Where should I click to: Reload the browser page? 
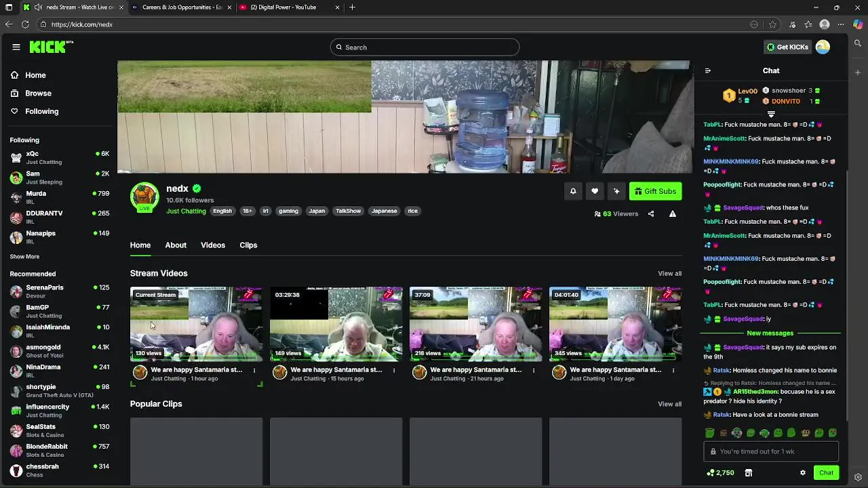click(x=25, y=24)
